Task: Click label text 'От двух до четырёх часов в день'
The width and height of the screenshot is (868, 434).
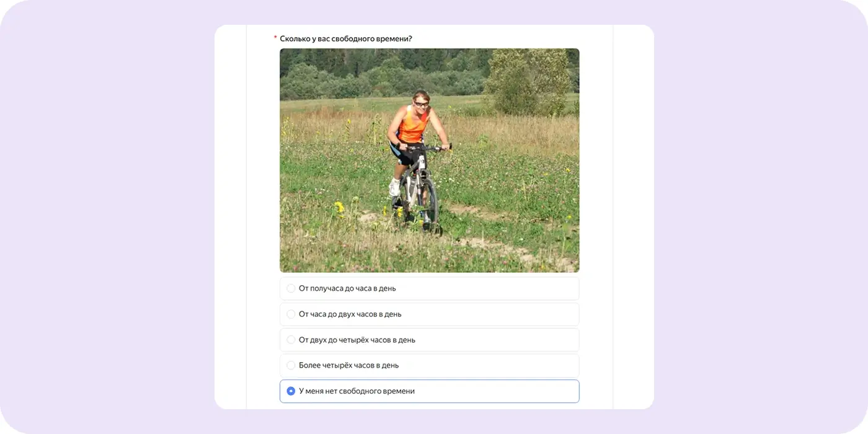Action: tap(357, 340)
